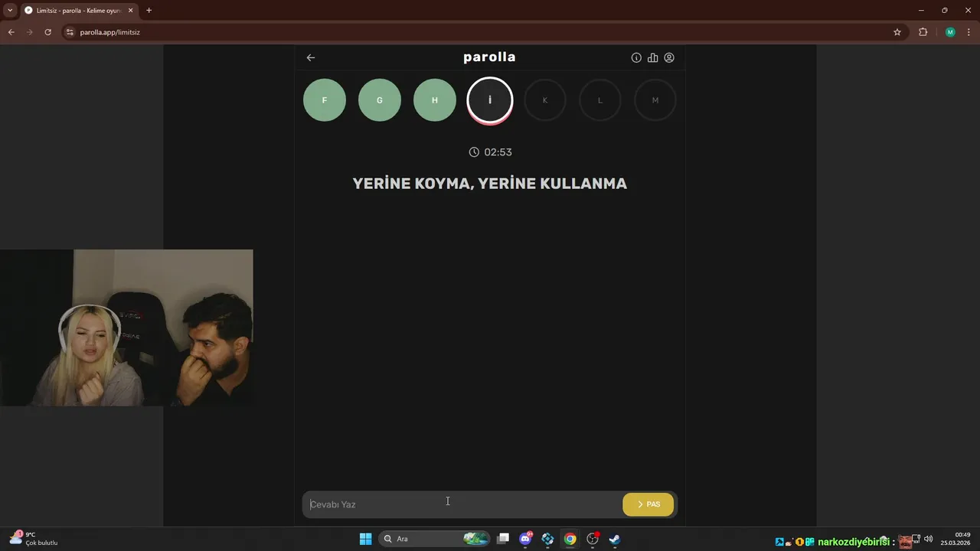The image size is (980, 551).
Task: Close the Limitsiz - parolla tab
Action: pos(130,10)
